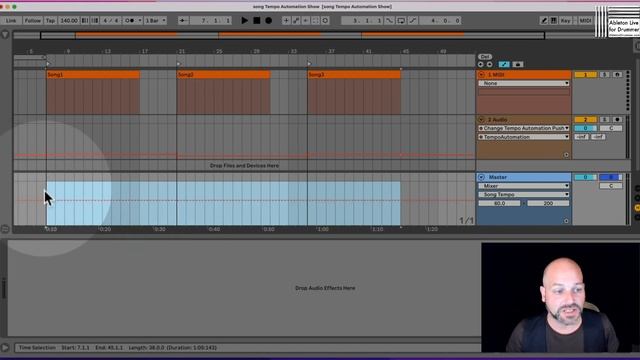640x360 pixels.
Task: Open the TempoAutomation parameter dropdown
Action: pos(524,137)
